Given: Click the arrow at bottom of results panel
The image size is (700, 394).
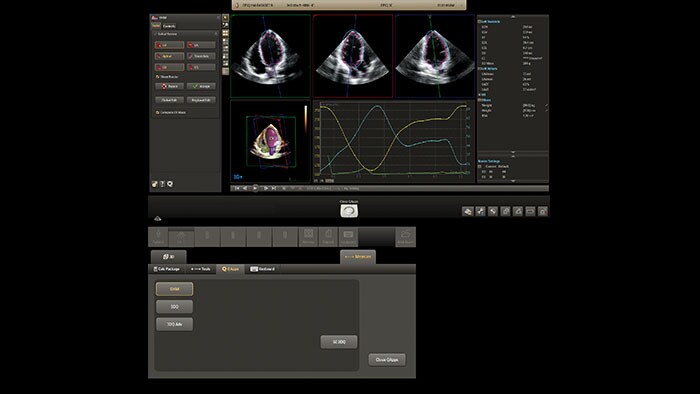Looking at the screenshot, I should click(x=513, y=181).
